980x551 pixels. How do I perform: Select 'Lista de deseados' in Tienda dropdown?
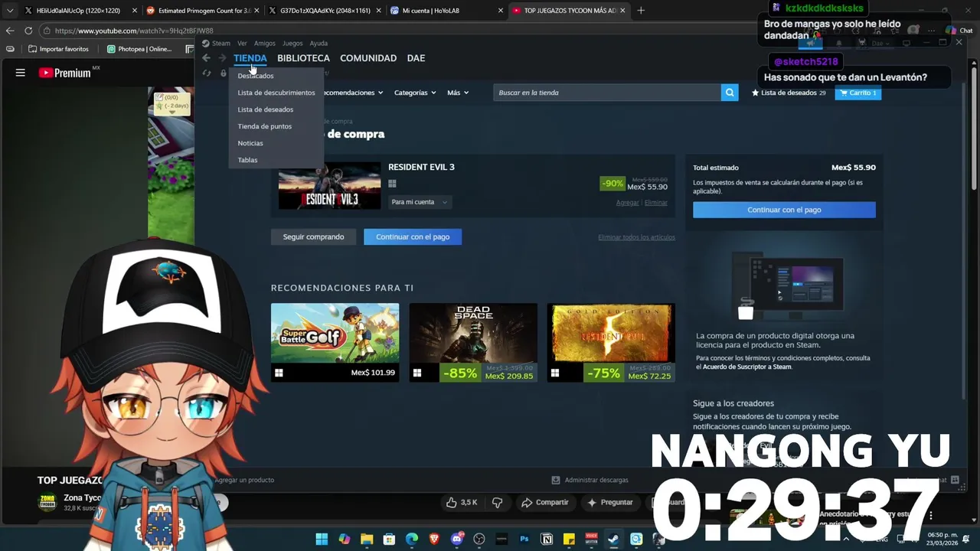pyautogui.click(x=266, y=109)
